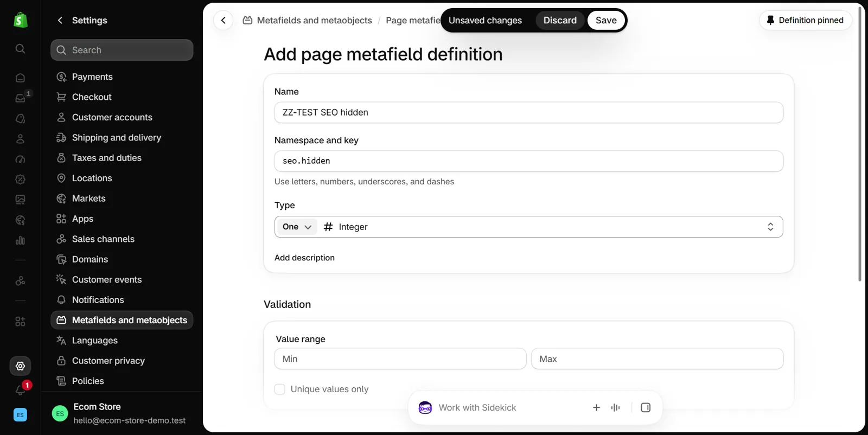The height and width of the screenshot is (435, 868).
Task: Click the Sidekick avatar icon
Action: click(x=425, y=407)
